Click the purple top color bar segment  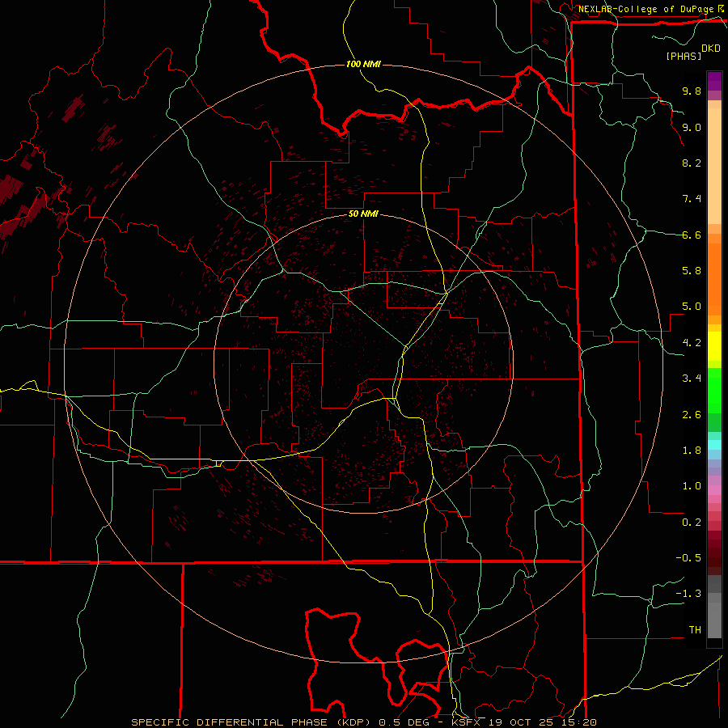pos(714,81)
